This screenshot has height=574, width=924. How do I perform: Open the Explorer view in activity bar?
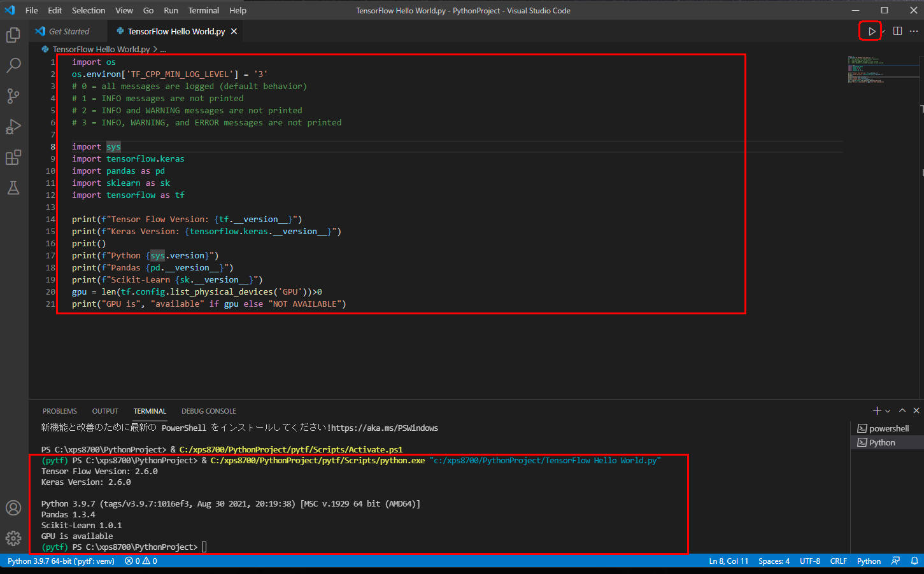pos(13,35)
